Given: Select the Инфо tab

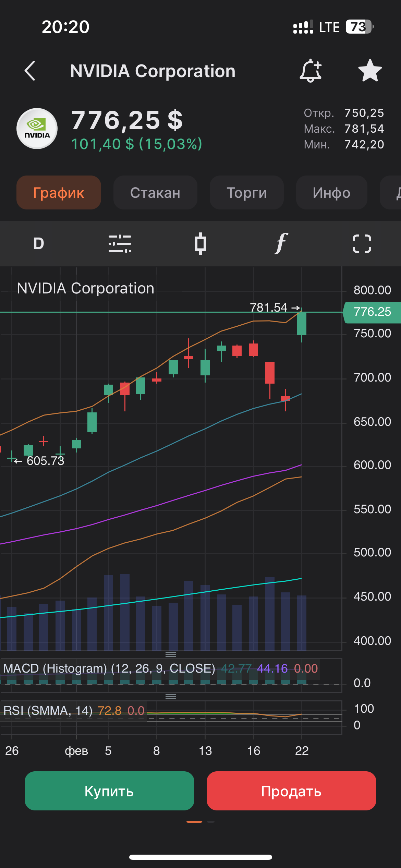Looking at the screenshot, I should coord(331,193).
